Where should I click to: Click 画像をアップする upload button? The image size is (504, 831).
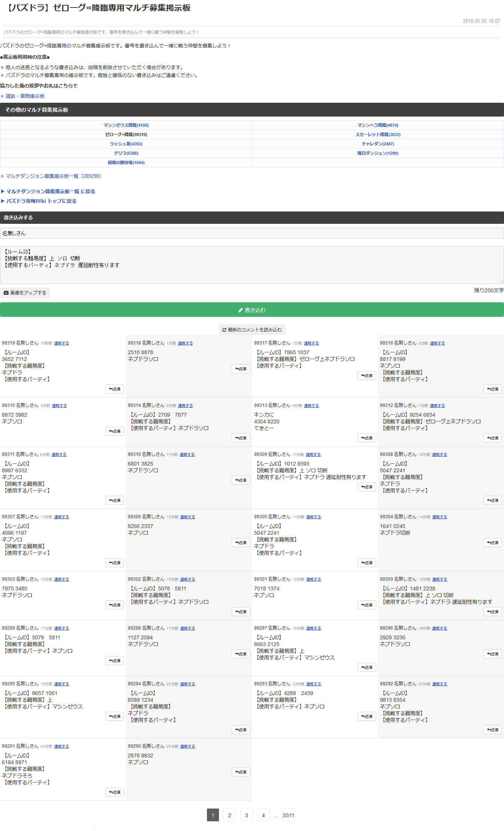pyautogui.click(x=25, y=293)
